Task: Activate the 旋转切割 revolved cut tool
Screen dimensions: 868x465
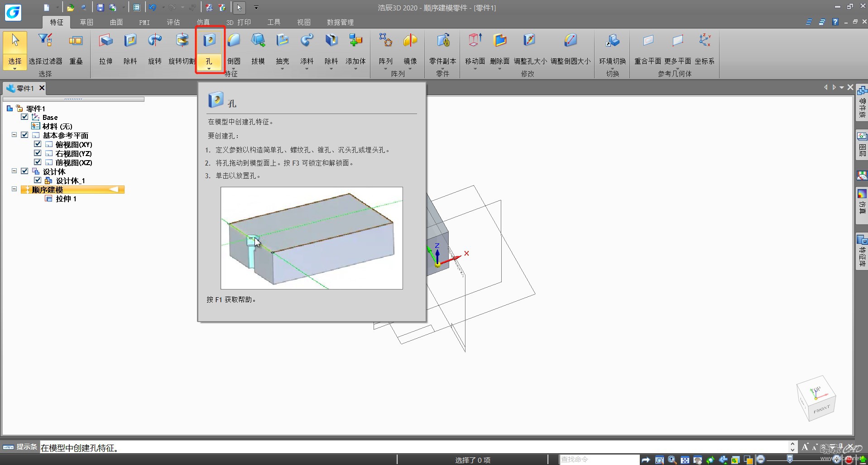Action: [182, 49]
